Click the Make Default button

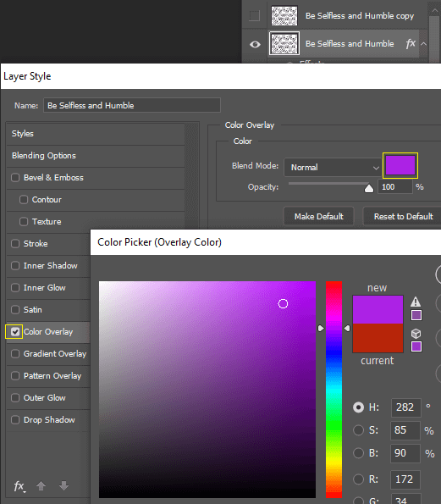[x=318, y=216]
